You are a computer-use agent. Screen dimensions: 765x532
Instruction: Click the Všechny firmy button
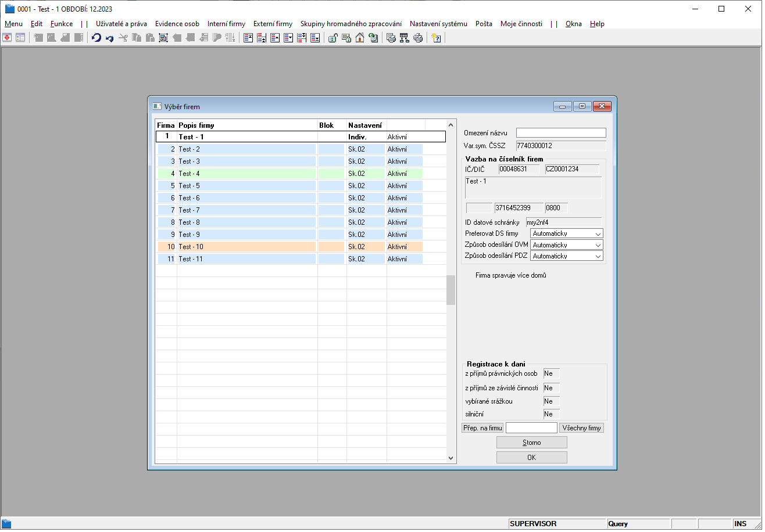[581, 428]
